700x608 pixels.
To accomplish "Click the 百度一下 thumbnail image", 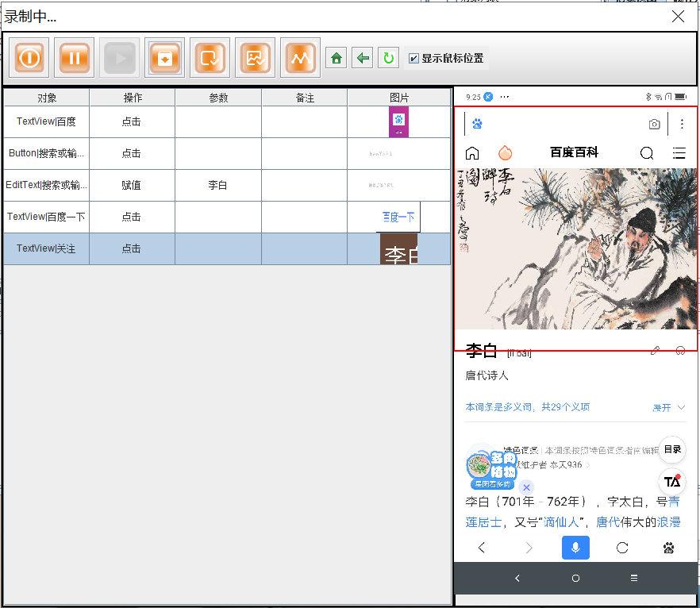I will (x=398, y=217).
